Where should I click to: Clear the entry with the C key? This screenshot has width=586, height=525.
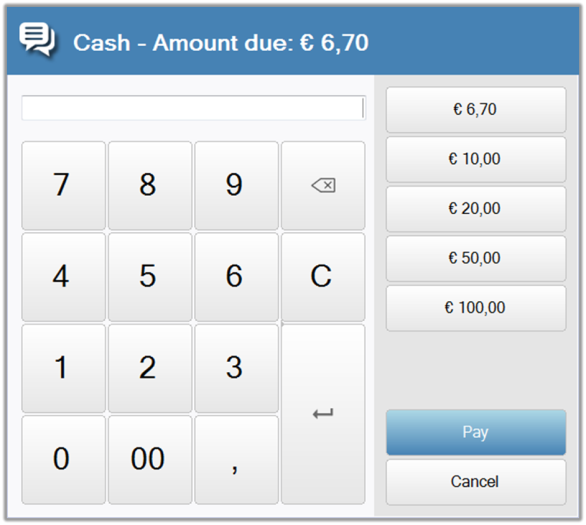click(x=323, y=277)
